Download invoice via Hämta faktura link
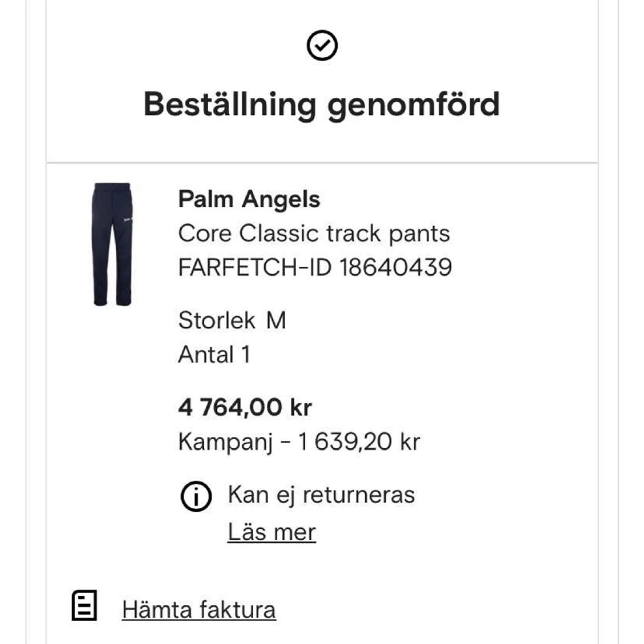 [x=199, y=610]
